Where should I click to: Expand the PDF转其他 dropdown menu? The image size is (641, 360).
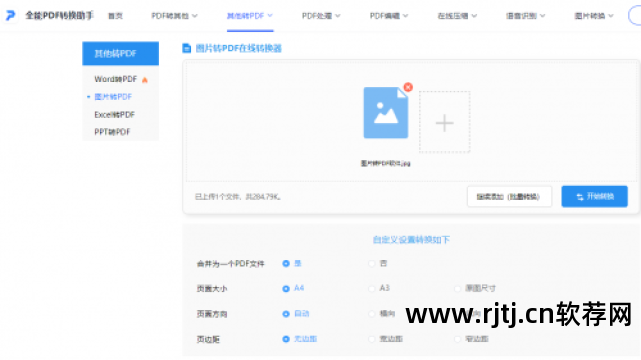(x=175, y=16)
